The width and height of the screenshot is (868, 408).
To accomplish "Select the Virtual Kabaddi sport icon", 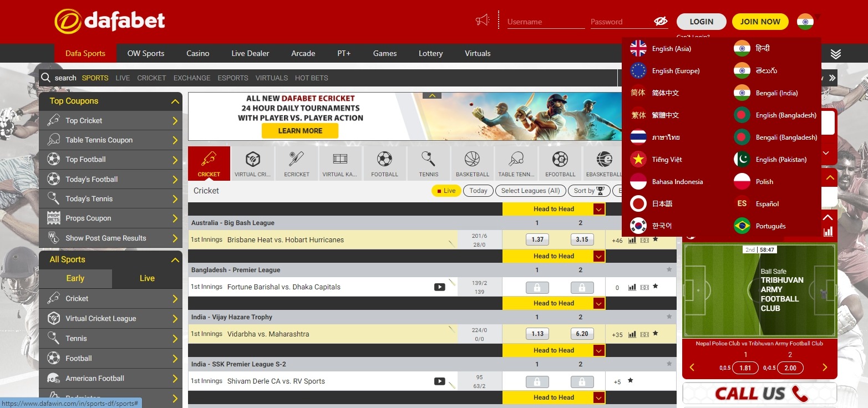I will click(x=340, y=163).
